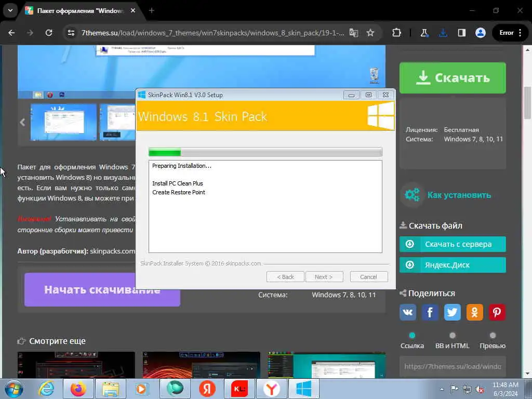
Task: Share on Facebook icon
Action: pos(430,312)
